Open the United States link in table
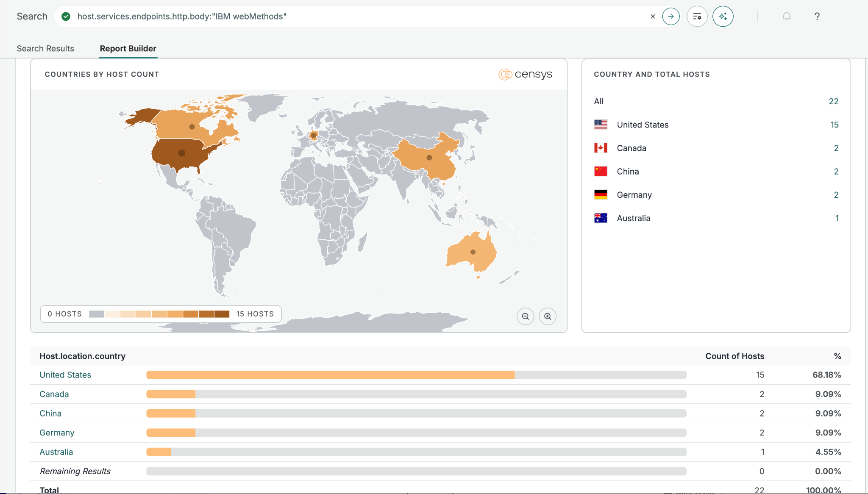This screenshot has width=868, height=494. (65, 375)
